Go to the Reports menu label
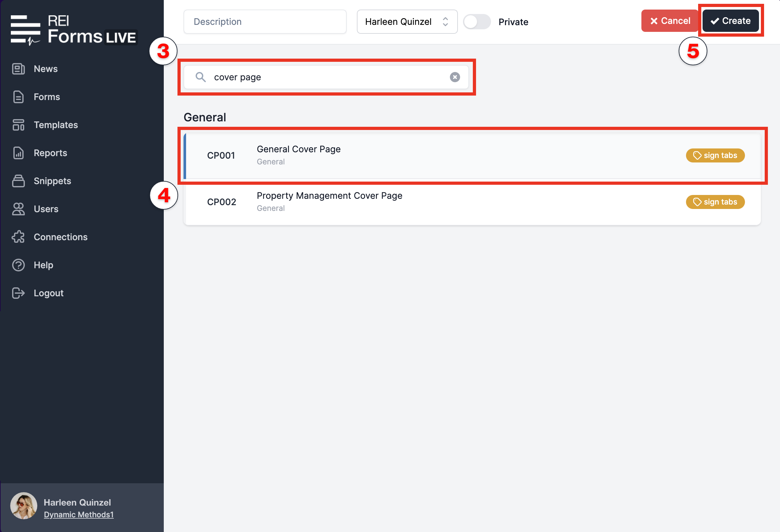Image resolution: width=780 pixels, height=532 pixels. point(50,153)
